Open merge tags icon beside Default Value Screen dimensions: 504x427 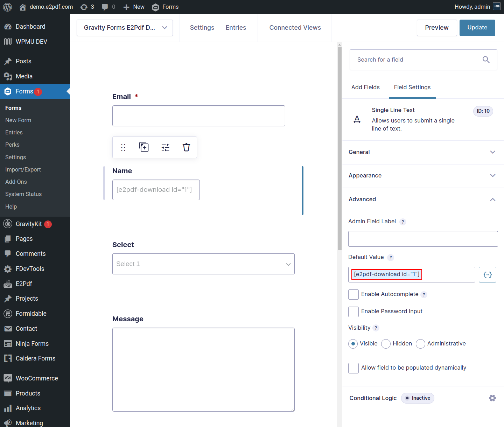pos(487,275)
